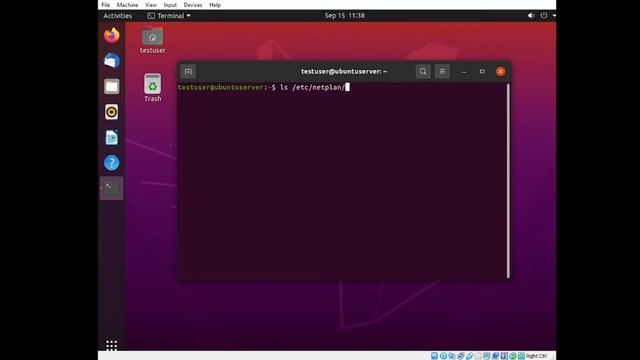Viewport: 640px width, 360px height.
Task: Click the Right Ctrl host key indicator
Action: click(536, 356)
